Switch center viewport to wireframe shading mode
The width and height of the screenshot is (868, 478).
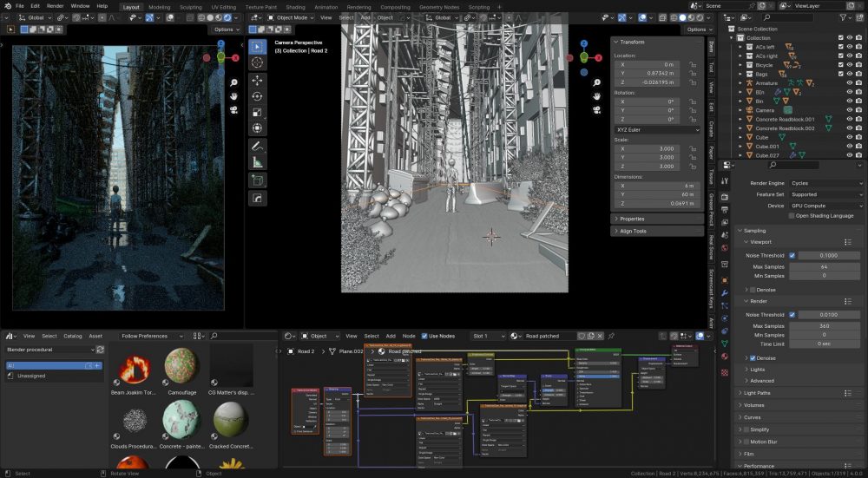coord(674,17)
